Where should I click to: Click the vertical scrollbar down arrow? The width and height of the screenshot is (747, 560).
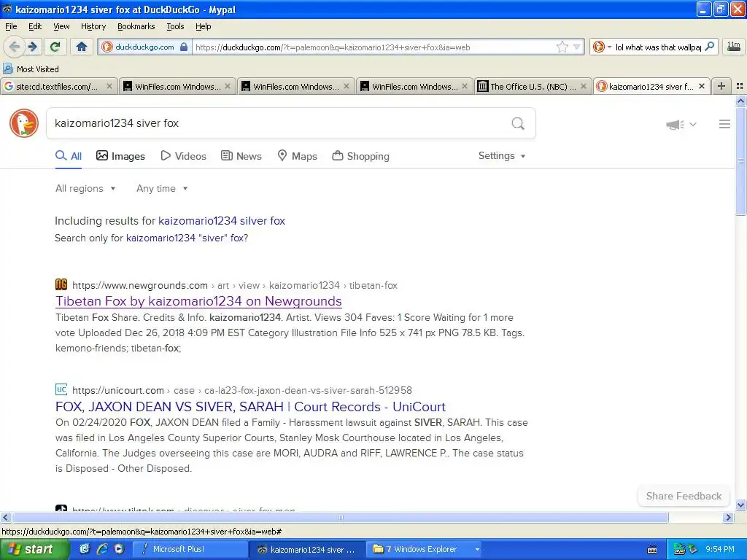tap(740, 505)
